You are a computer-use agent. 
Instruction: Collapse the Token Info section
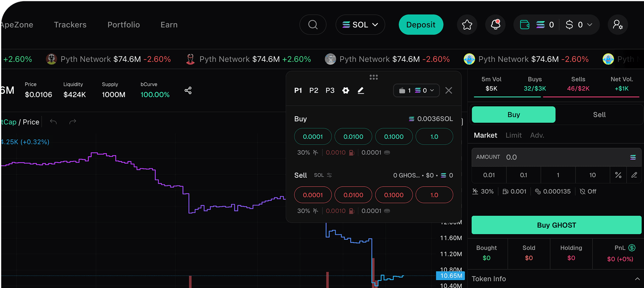pyautogui.click(x=637, y=279)
